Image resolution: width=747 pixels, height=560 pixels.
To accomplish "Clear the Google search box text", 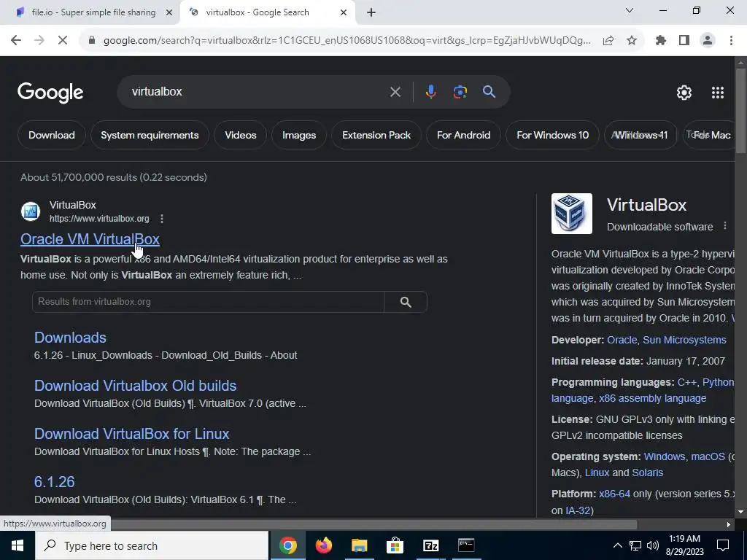I will coord(395,92).
